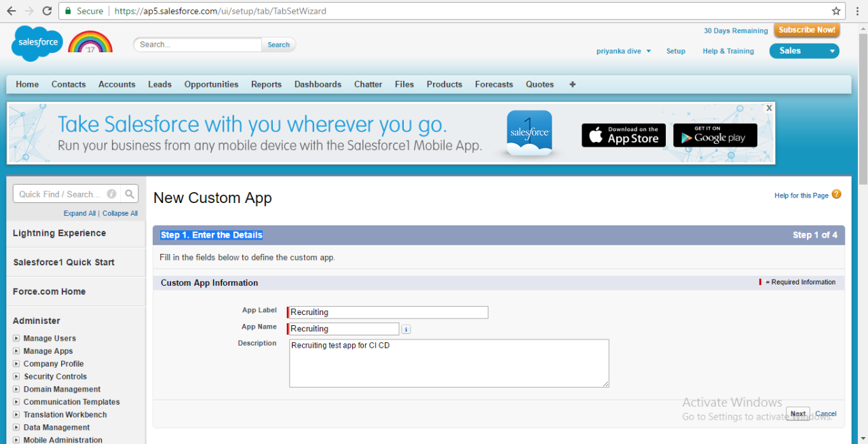Open the Reports tab
This screenshot has height=444, width=868.
(x=266, y=84)
